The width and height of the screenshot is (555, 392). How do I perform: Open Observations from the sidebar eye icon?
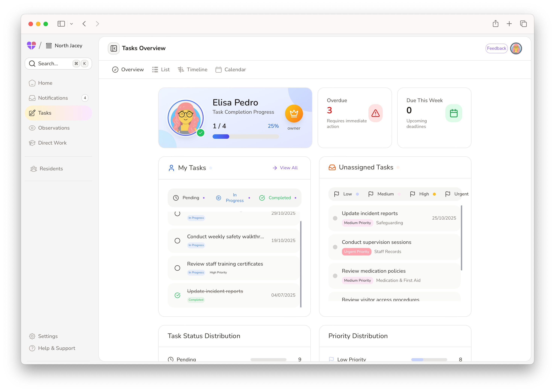click(x=32, y=128)
